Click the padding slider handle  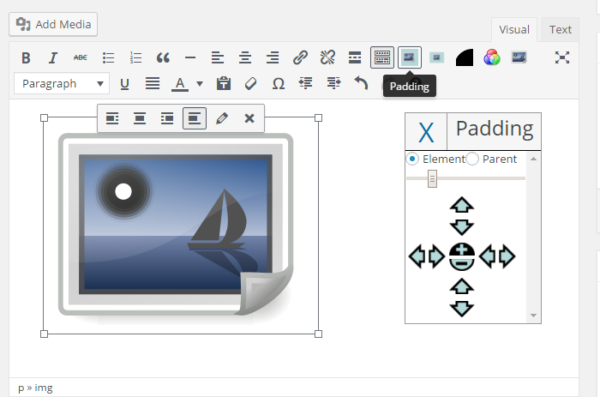pos(432,179)
